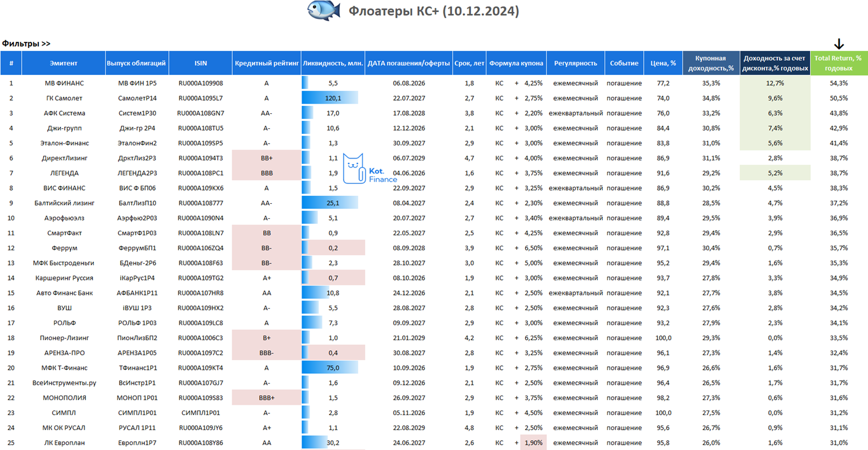Select pink liquidity cell 0,2
868x450 pixels.
(x=333, y=248)
